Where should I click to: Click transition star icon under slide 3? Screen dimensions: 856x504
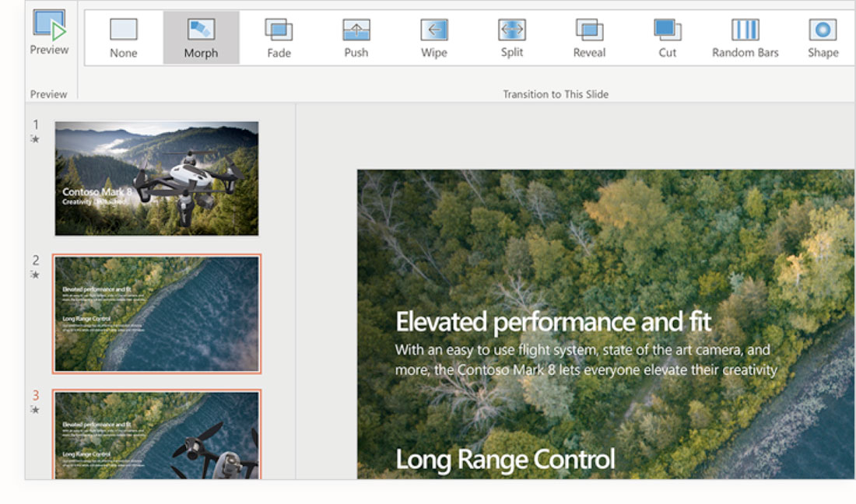(x=35, y=409)
